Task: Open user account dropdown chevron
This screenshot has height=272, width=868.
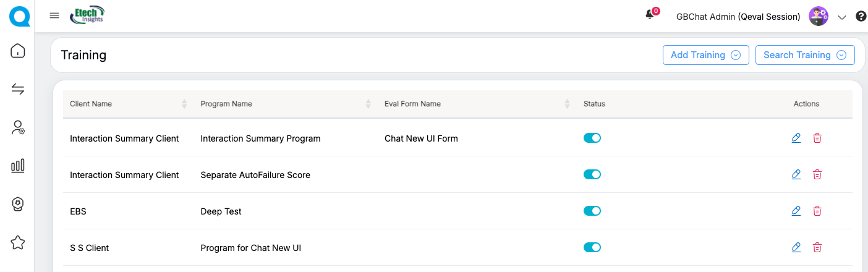Action: (x=841, y=17)
